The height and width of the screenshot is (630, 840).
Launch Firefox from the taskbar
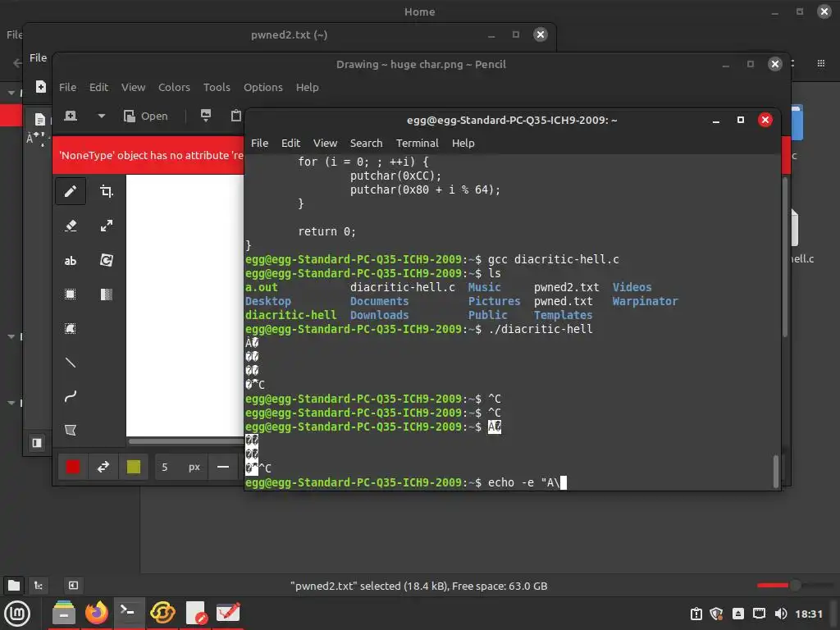[97, 613]
